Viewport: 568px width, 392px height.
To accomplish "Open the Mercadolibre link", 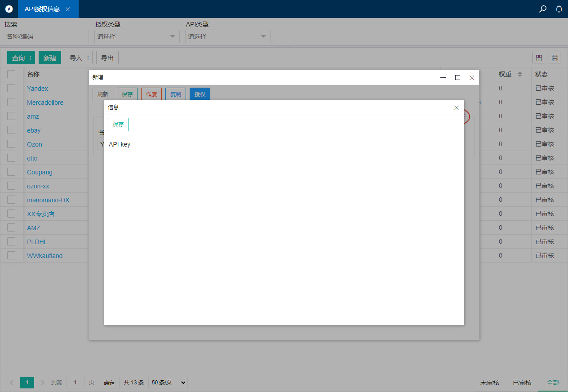I will tap(45, 102).
